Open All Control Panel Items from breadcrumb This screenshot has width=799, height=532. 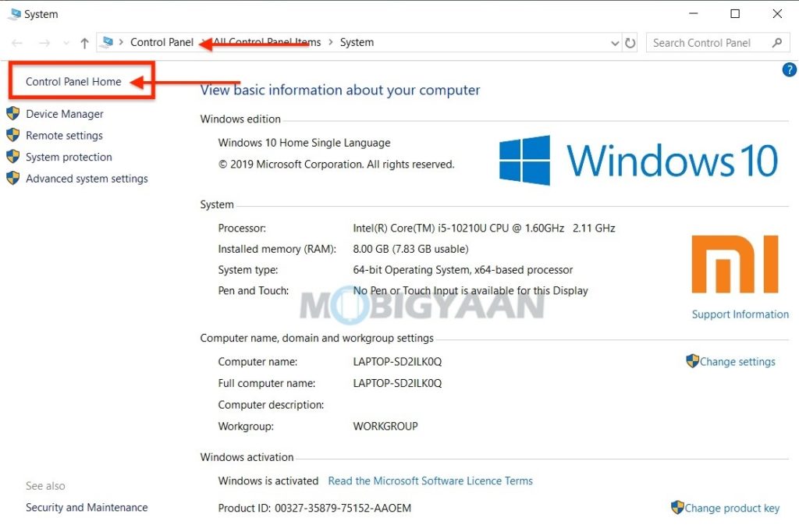point(265,42)
